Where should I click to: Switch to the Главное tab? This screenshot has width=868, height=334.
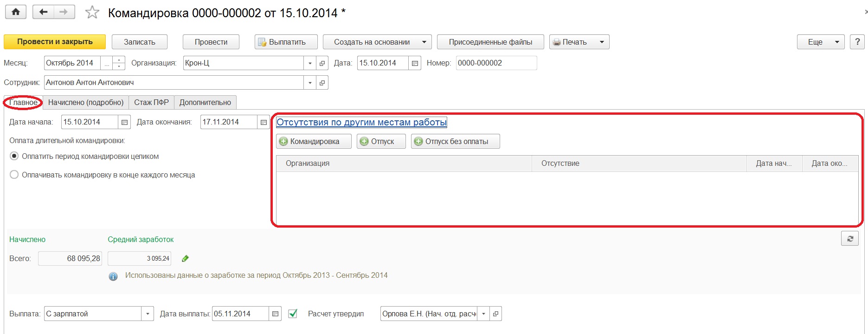[23, 103]
